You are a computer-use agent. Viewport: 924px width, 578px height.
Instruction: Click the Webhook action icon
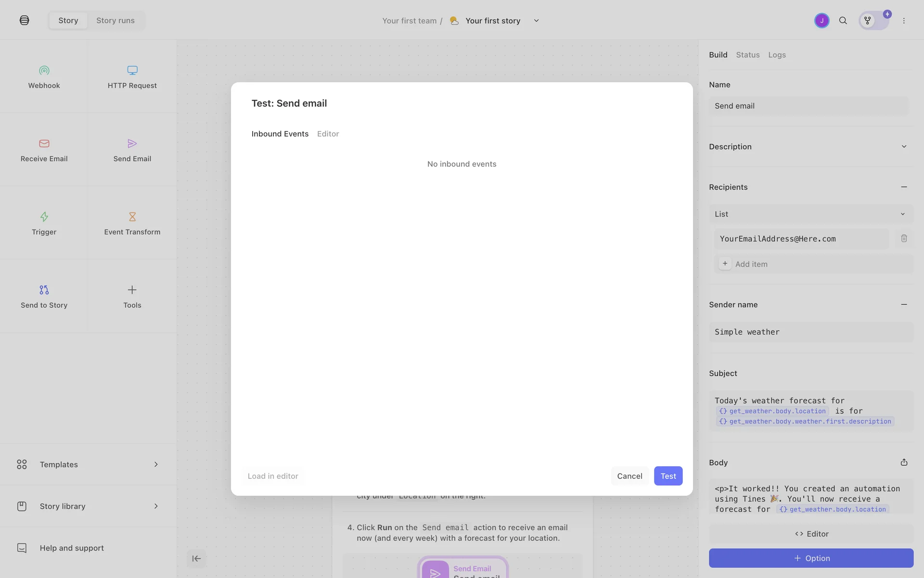tap(44, 70)
